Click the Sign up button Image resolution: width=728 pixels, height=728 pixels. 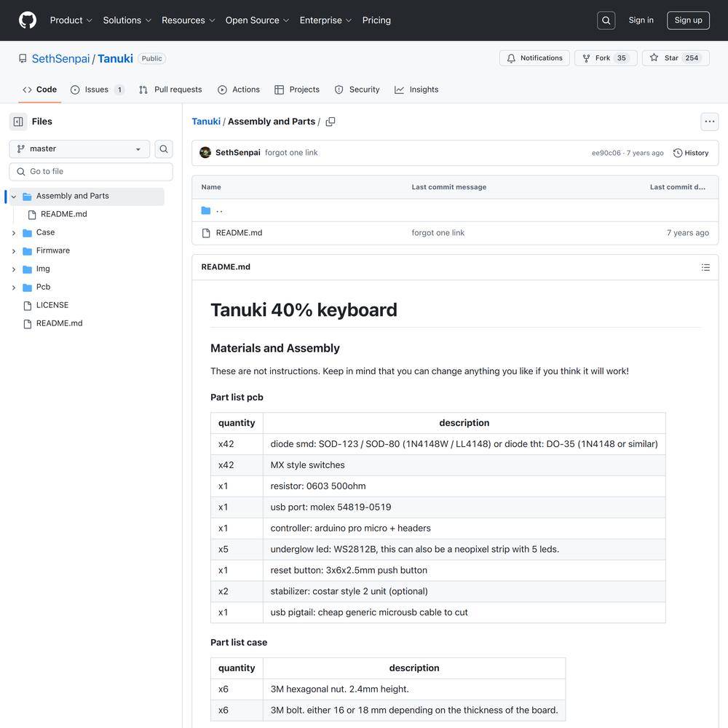point(688,20)
